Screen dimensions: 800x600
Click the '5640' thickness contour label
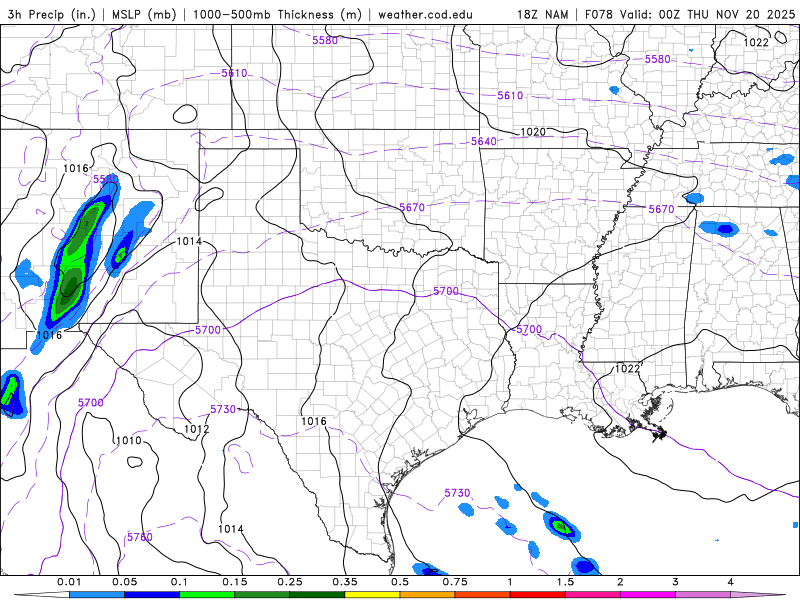point(483,141)
